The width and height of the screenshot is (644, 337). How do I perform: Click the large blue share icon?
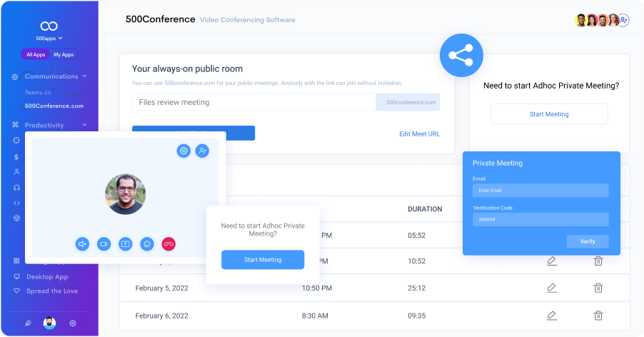(461, 56)
